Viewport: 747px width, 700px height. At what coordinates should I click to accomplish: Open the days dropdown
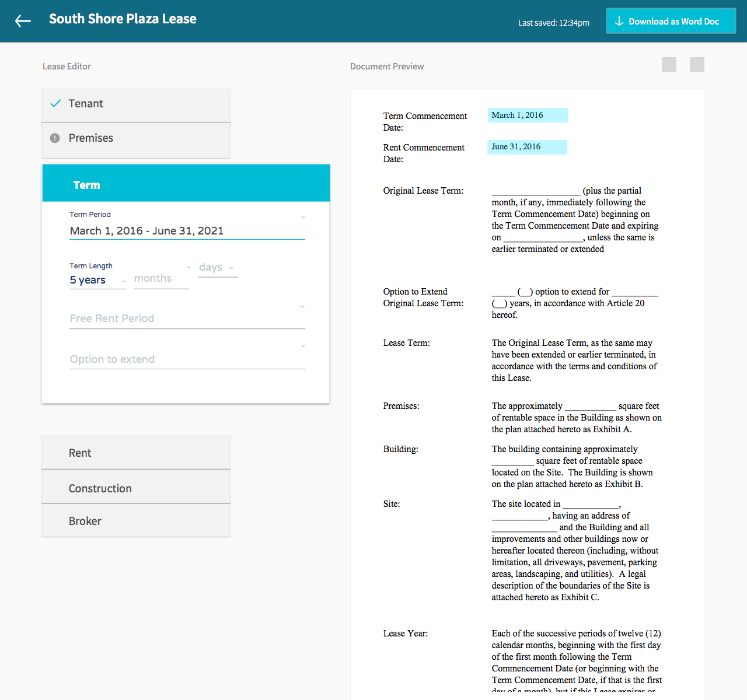[x=218, y=268]
